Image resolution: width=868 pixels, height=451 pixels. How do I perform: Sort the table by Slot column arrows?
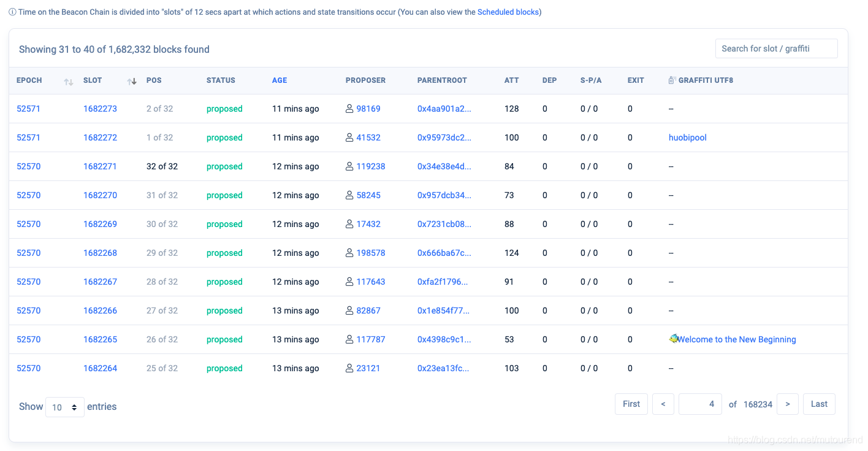click(132, 81)
